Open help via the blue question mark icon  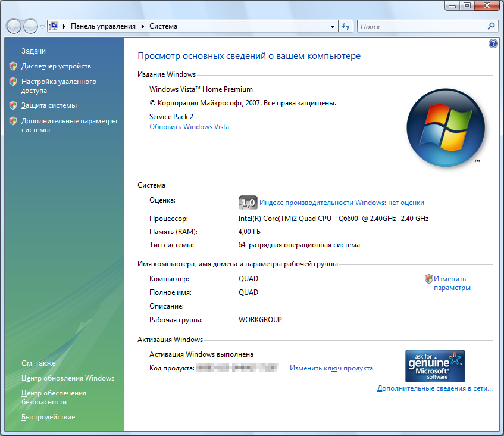tap(493, 43)
